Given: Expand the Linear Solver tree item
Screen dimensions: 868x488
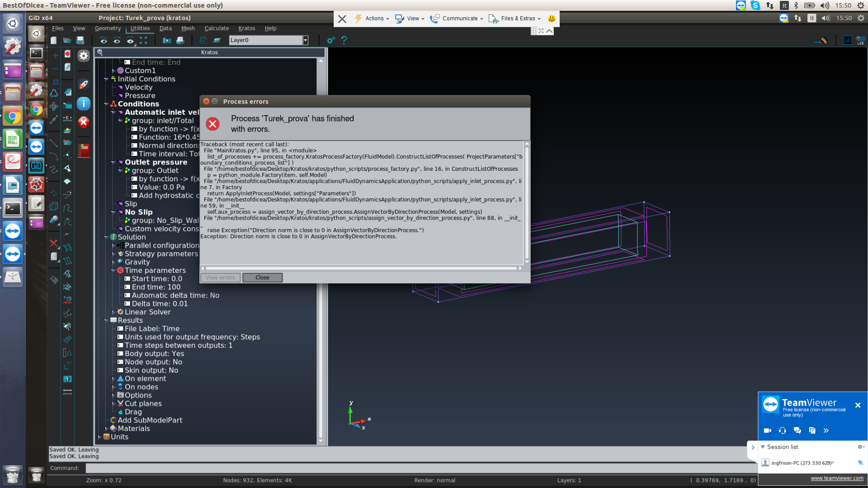Looking at the screenshot, I should [x=113, y=312].
